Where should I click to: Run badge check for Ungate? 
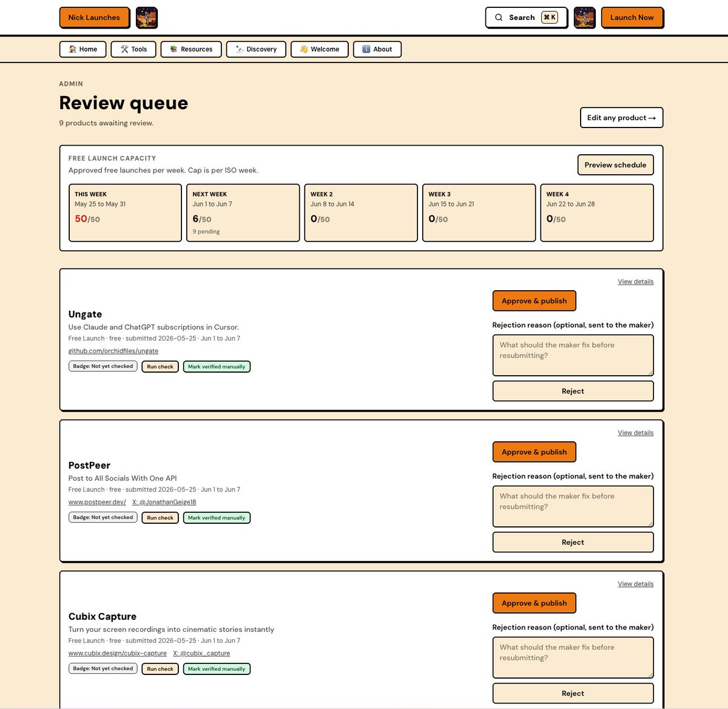point(160,367)
